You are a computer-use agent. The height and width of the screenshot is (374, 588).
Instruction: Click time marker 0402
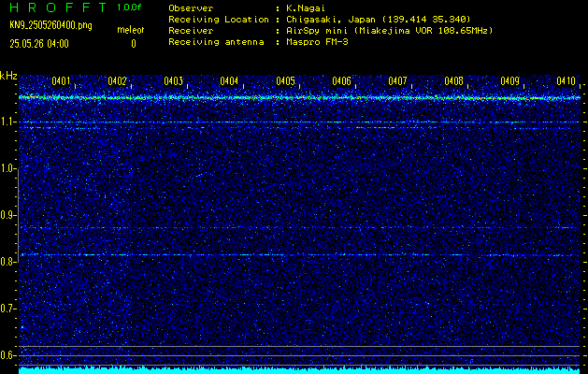[x=117, y=81]
